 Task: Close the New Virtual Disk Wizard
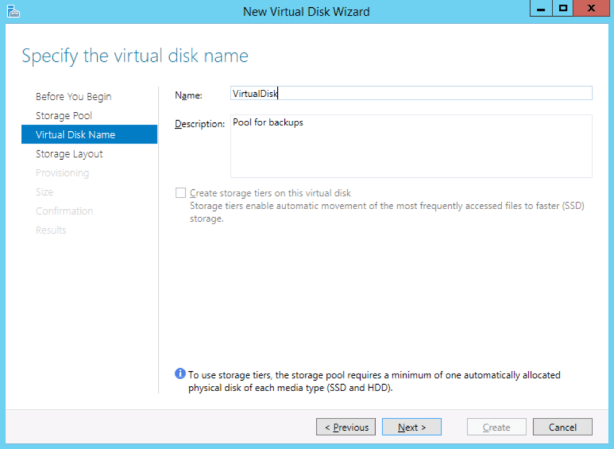(x=592, y=9)
